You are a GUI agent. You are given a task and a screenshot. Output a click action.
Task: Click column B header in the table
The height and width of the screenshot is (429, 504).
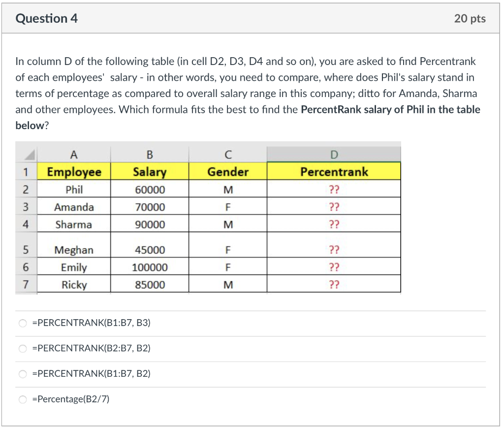coord(150,155)
